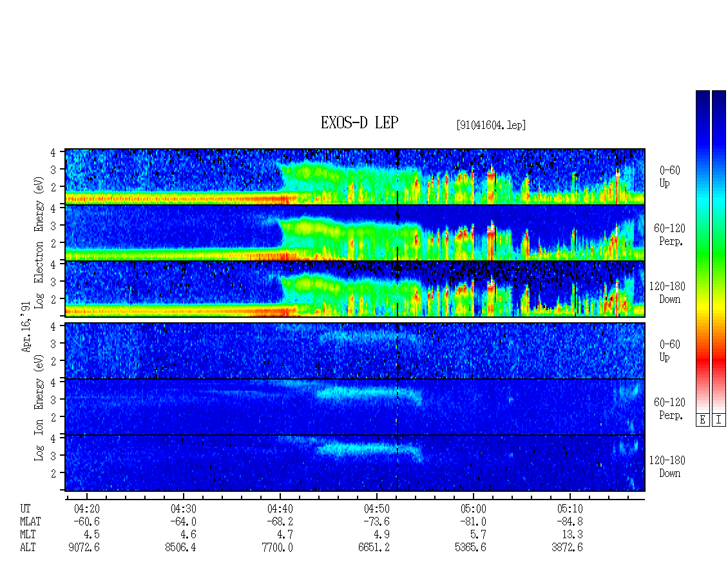The height and width of the screenshot is (564, 728).
Task: Click the "MLAT" row header
Action: pyautogui.click(x=30, y=521)
